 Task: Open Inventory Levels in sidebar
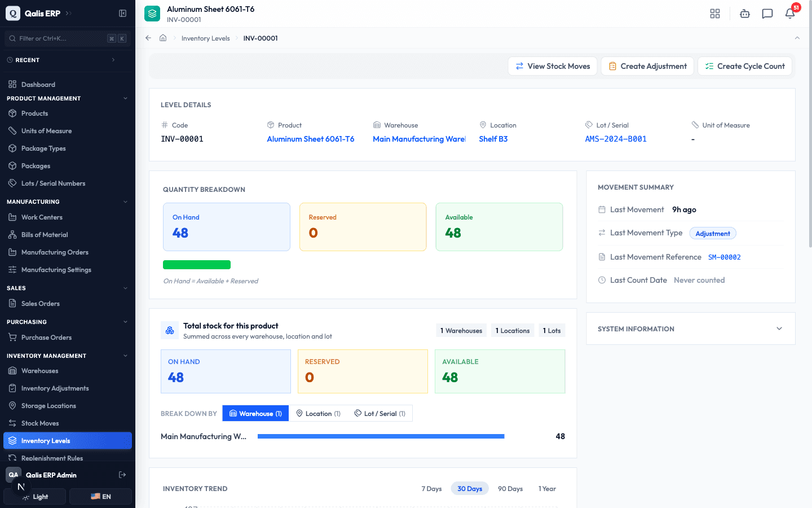(68, 441)
